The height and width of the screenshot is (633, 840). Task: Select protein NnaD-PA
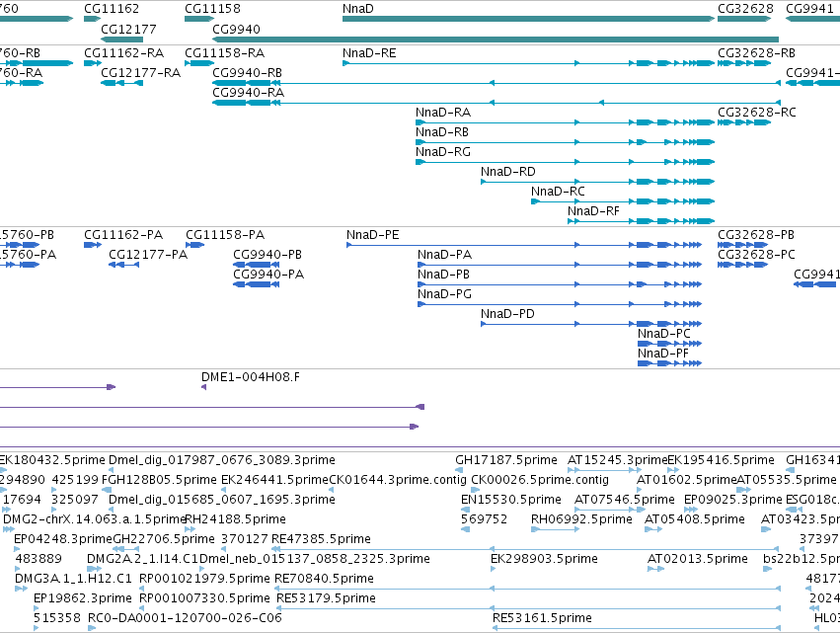click(x=444, y=255)
